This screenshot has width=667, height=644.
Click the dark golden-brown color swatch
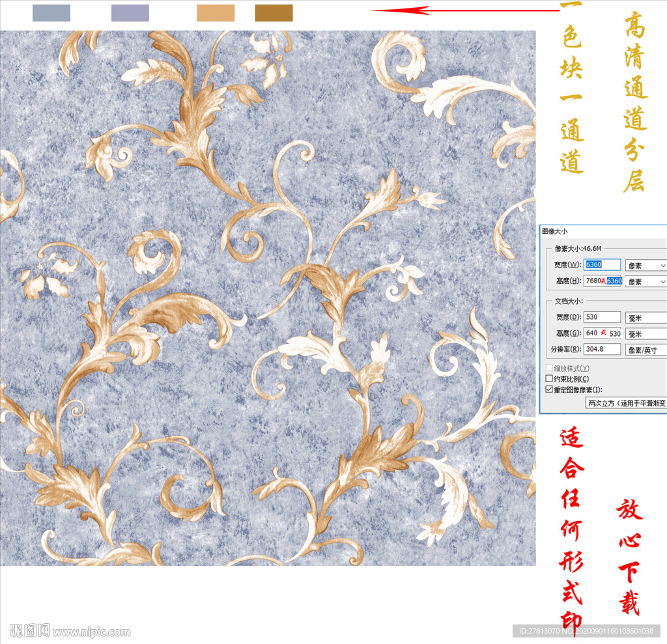274,13
